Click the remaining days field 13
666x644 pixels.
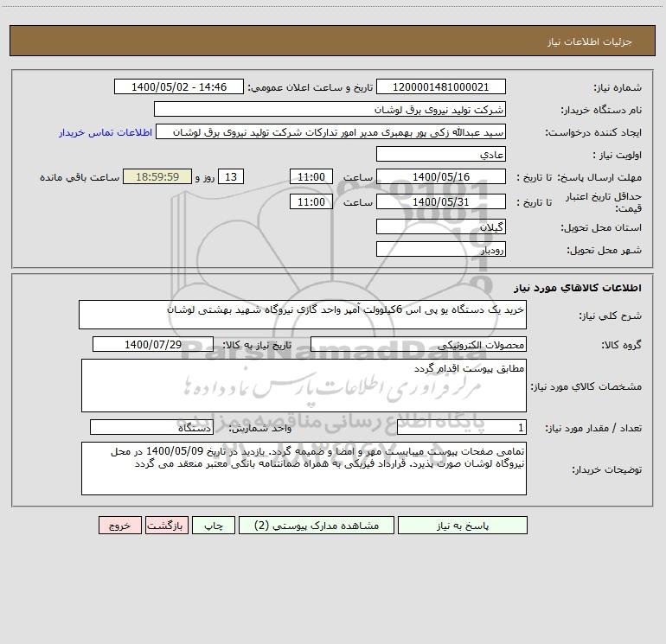point(231,176)
